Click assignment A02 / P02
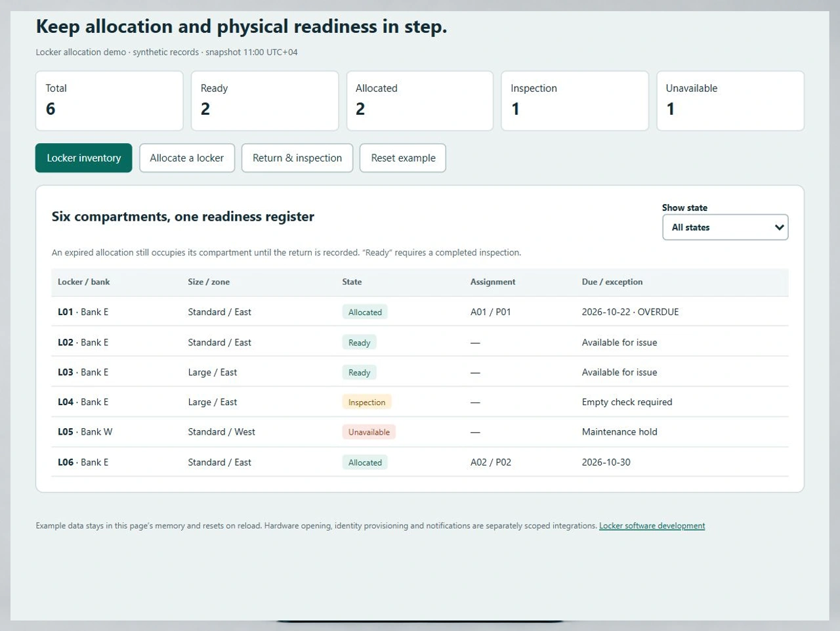 click(491, 462)
